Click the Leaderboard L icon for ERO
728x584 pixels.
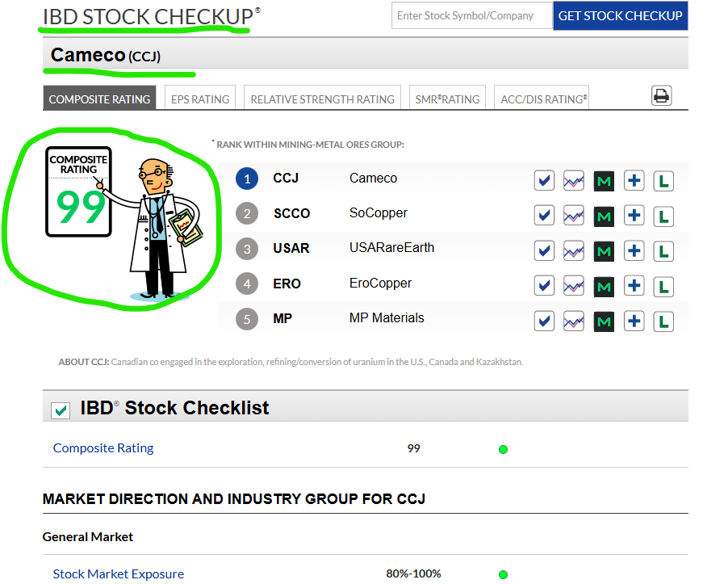click(663, 286)
